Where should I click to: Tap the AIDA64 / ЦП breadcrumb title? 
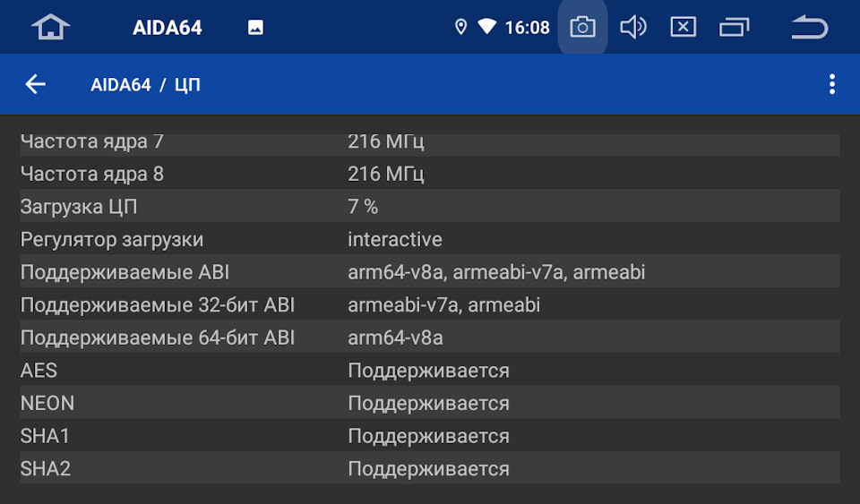145,85
